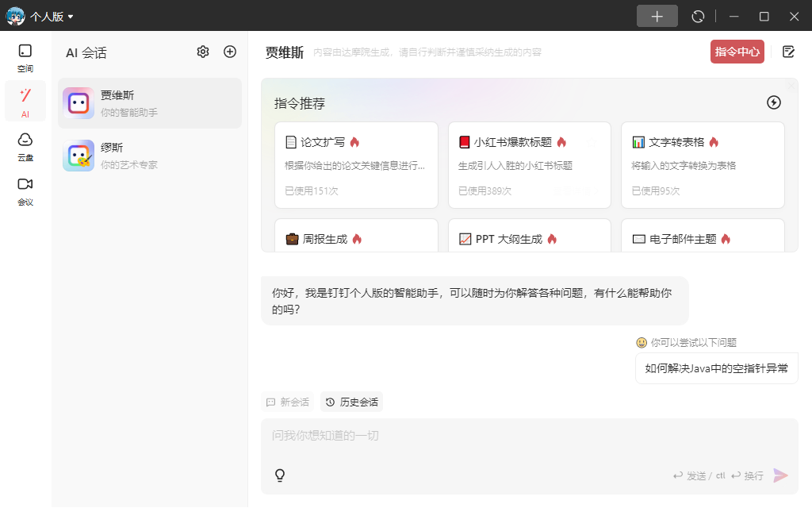Select the 贾维斯 assistant conversation

150,103
